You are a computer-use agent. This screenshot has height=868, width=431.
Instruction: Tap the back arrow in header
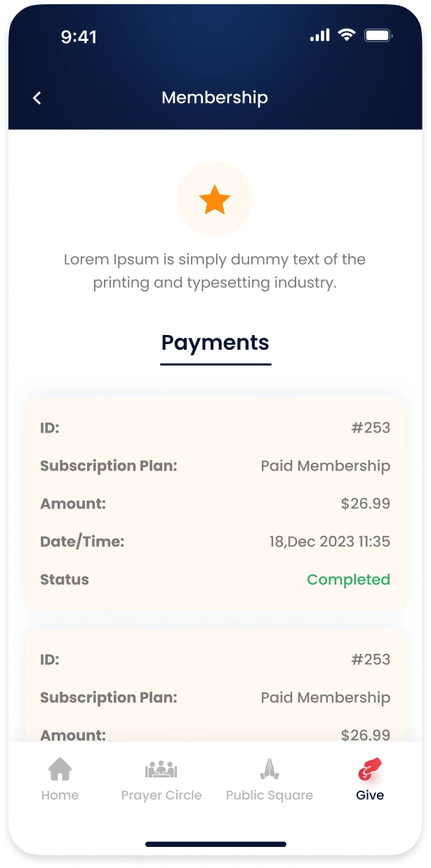coord(37,98)
